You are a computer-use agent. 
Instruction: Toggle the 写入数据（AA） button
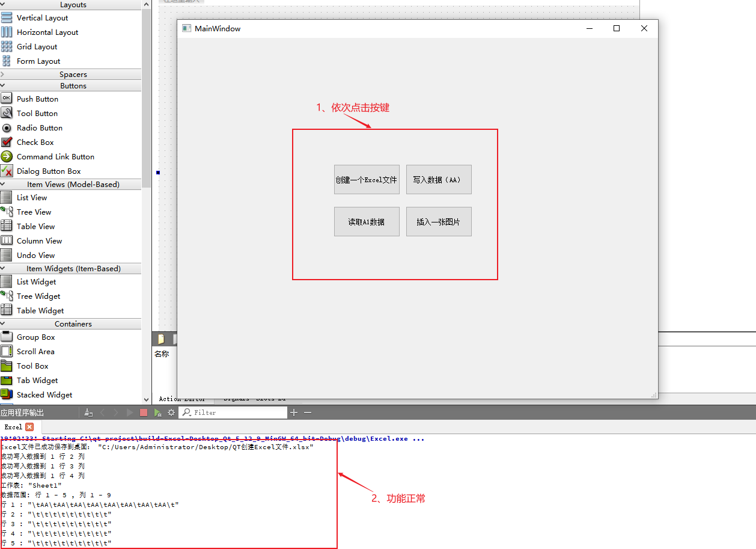439,179
